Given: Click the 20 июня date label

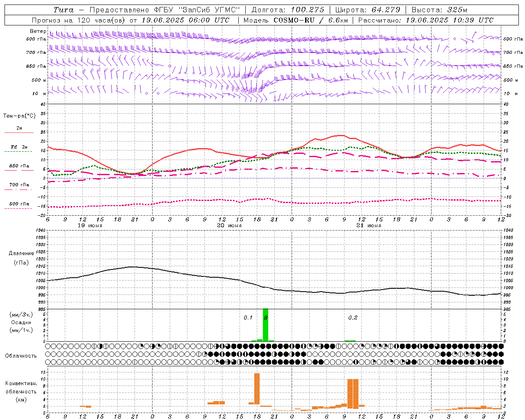Looking at the screenshot, I should pos(229,226).
